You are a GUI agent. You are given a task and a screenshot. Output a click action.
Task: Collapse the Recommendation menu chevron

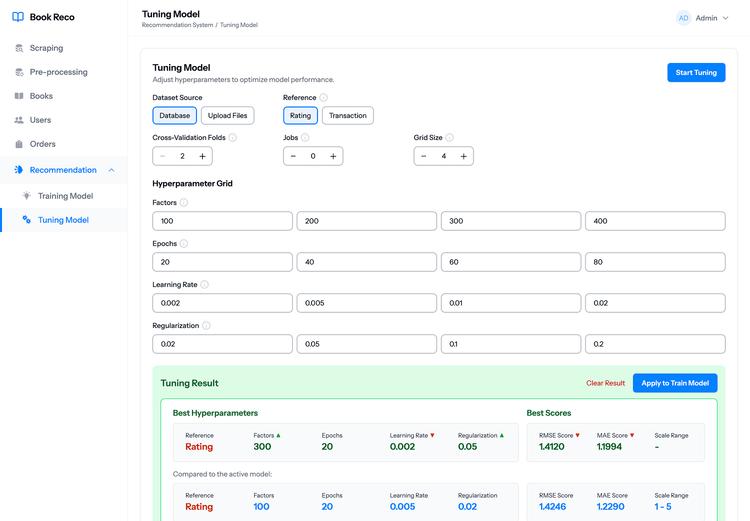[x=111, y=170]
